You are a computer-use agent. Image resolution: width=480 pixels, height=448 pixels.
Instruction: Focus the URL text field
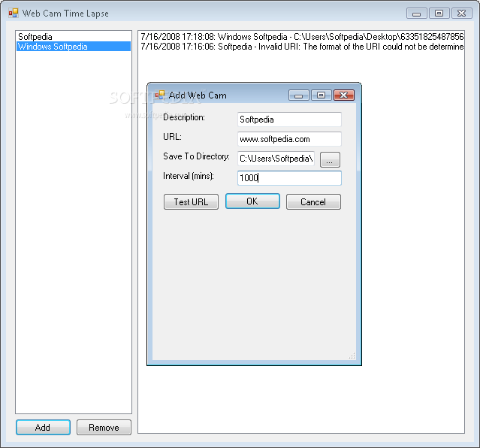tap(289, 139)
